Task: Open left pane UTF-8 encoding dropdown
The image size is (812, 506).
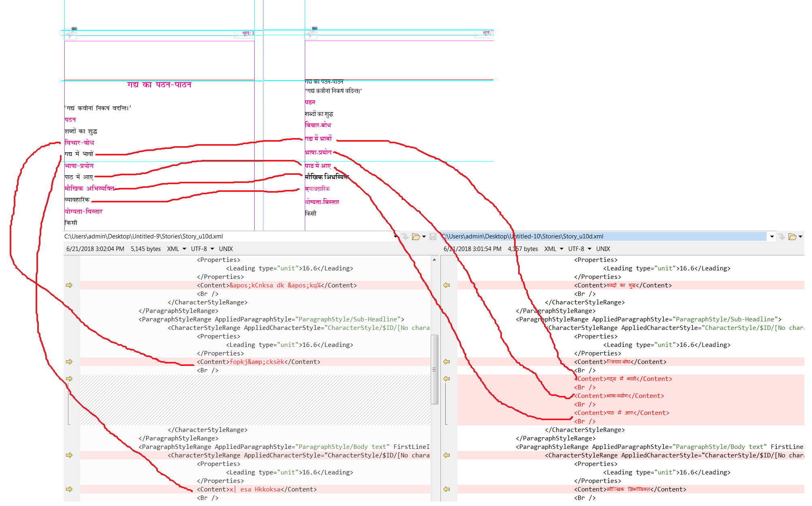Action: point(212,249)
